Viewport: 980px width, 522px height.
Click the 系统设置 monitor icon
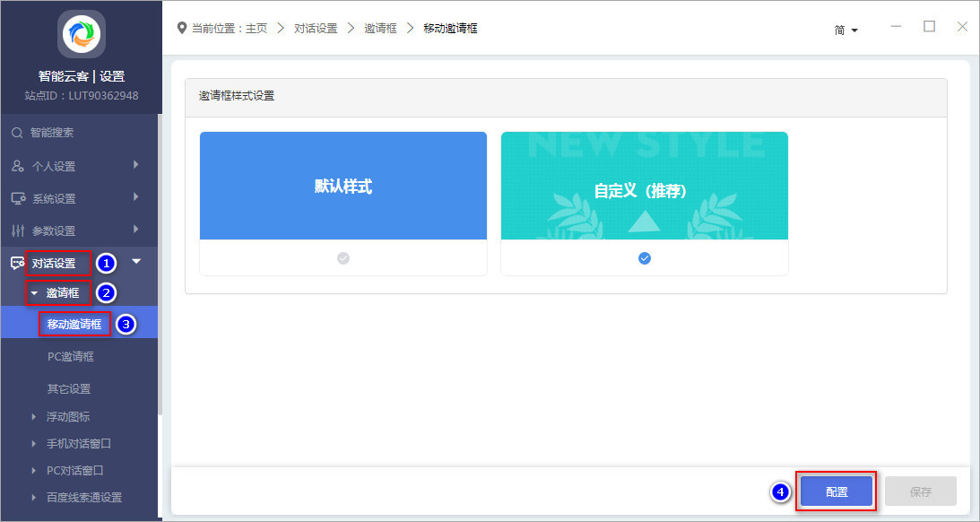pyautogui.click(x=18, y=198)
